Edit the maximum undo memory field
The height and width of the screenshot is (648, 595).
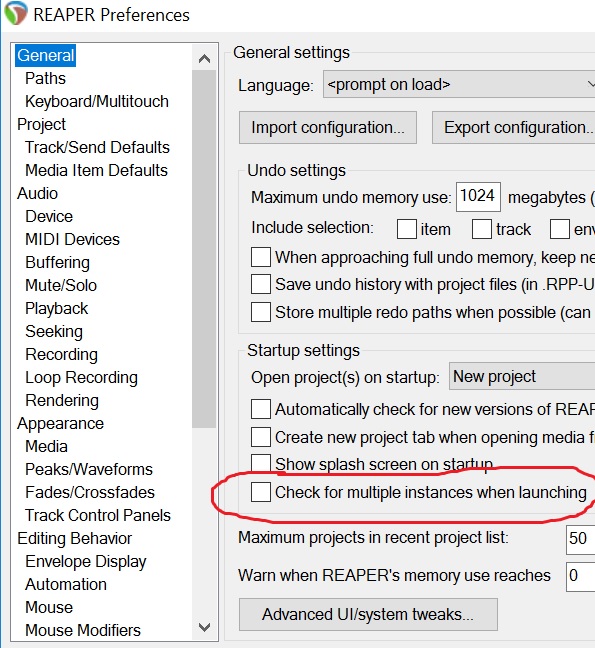(x=478, y=196)
